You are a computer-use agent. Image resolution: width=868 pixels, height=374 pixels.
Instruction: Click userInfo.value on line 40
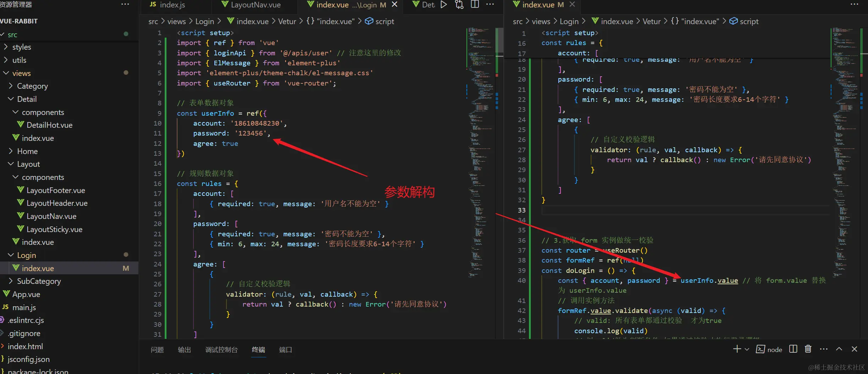pos(709,280)
